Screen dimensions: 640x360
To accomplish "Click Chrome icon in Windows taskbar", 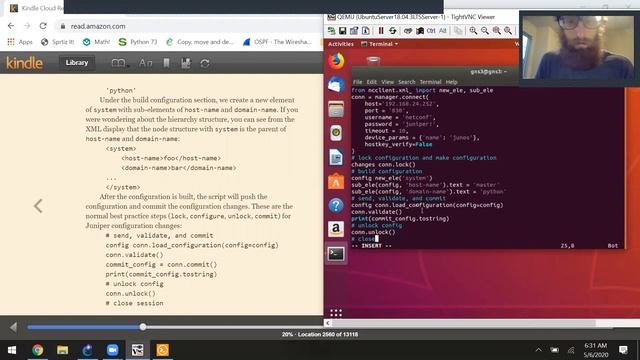I will click(38, 350).
